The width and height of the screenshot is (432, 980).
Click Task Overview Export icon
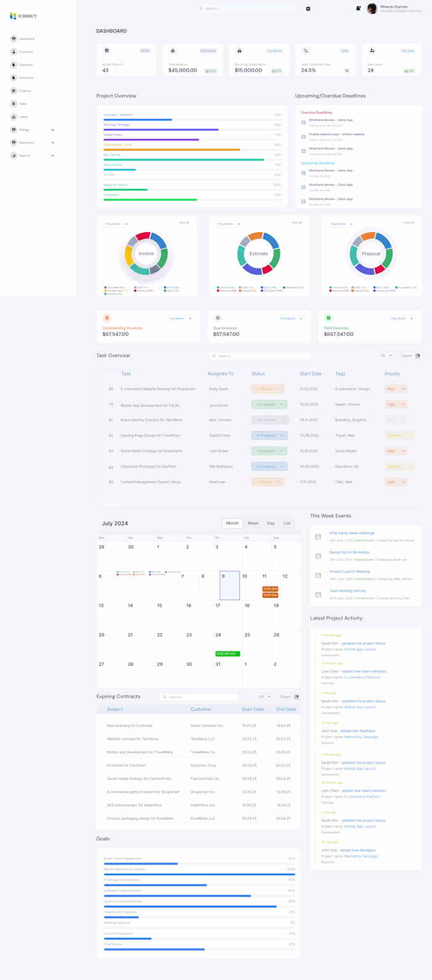418,356
